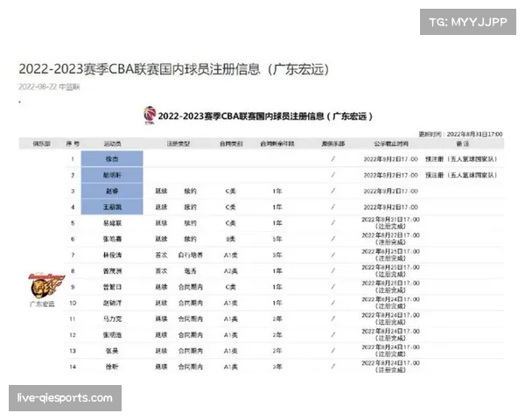Click the 2022-08-22 publish date line

tap(49, 87)
